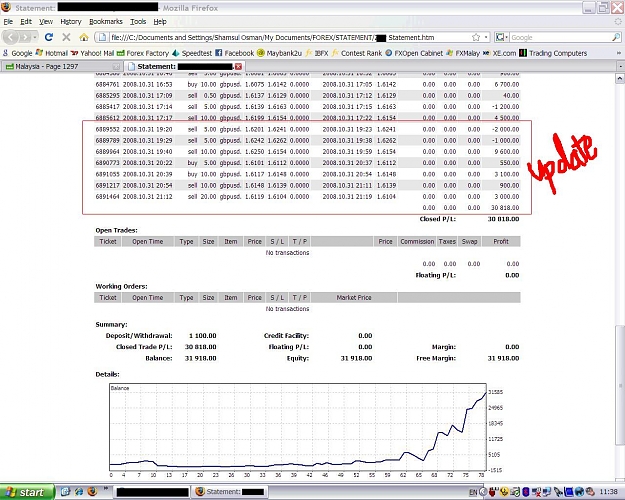
Task: Open the Edit menu
Action: click(x=26, y=22)
